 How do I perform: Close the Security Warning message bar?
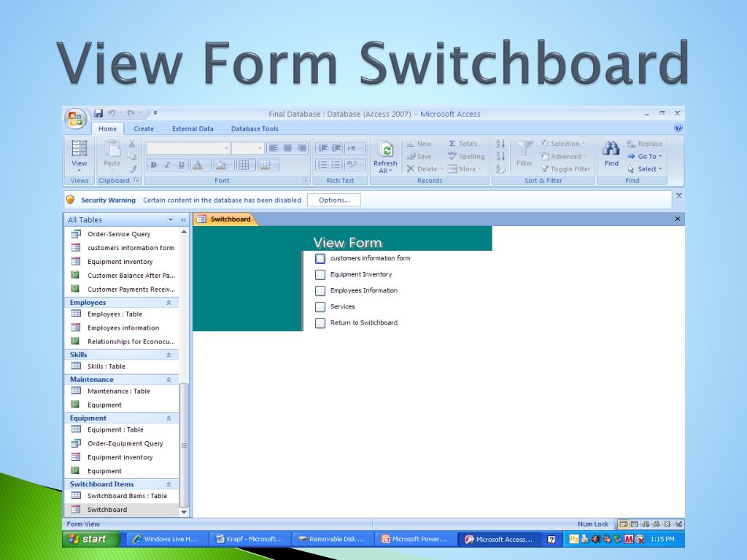pos(679,195)
